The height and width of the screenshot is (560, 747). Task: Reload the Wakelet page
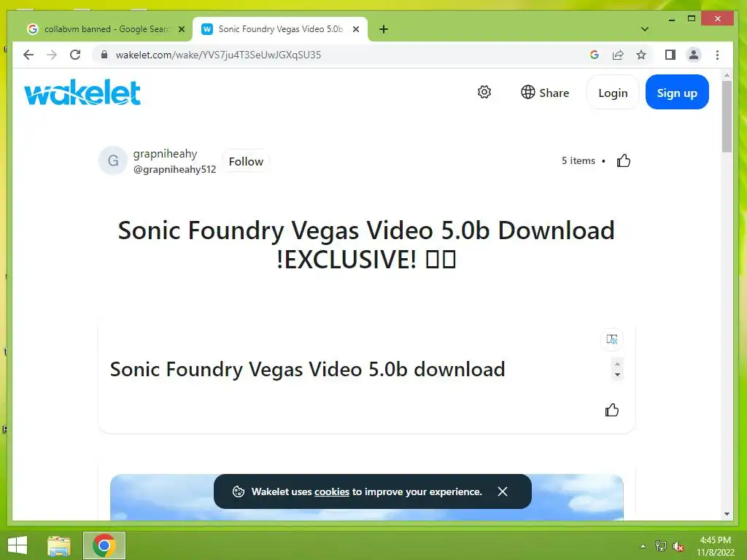pos(75,55)
